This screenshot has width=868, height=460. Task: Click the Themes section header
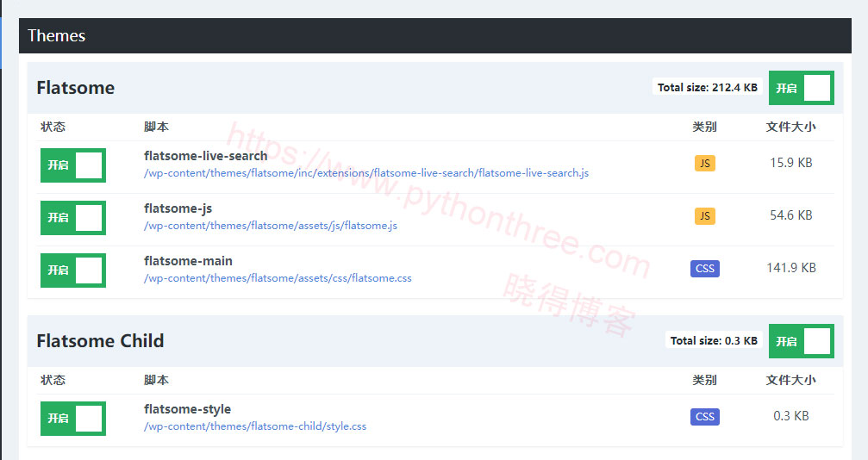click(435, 35)
